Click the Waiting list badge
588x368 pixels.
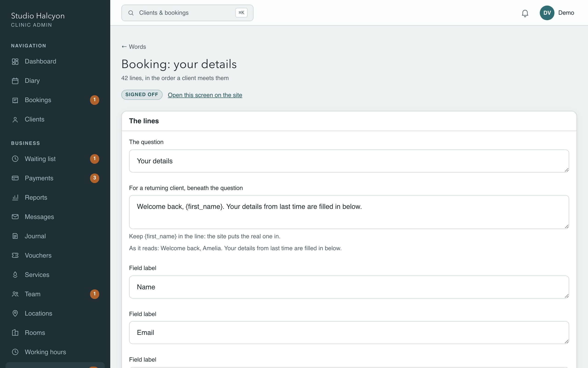coord(95,159)
